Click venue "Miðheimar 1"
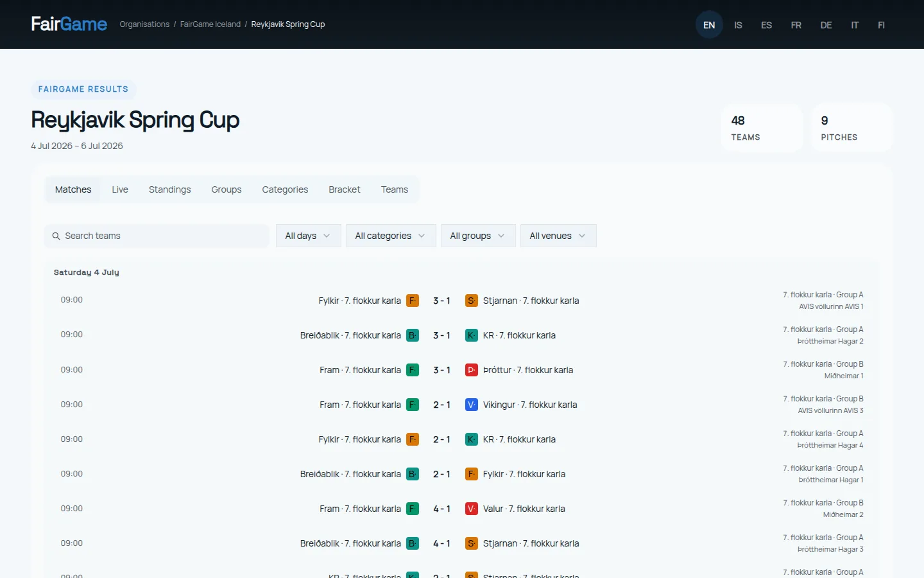924x578 pixels. pos(844,376)
